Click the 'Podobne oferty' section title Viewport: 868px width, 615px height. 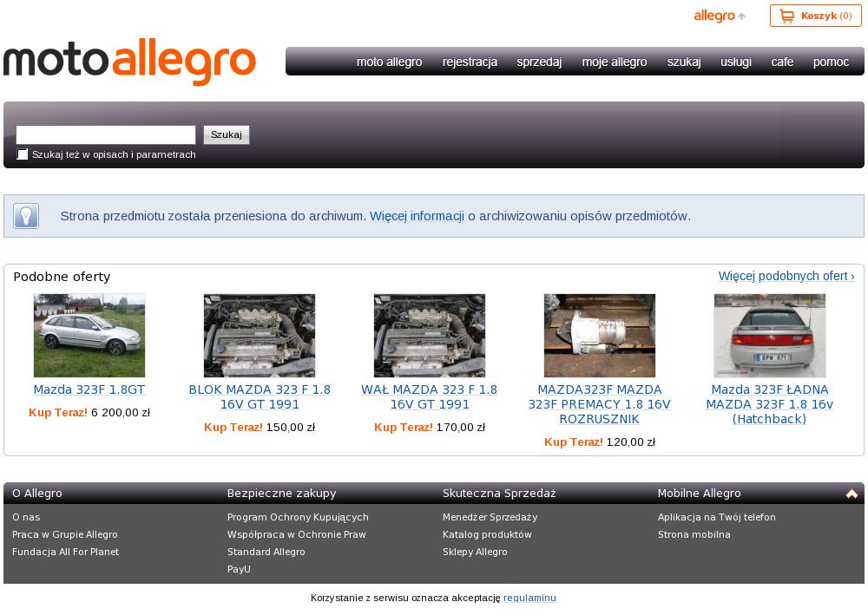pyautogui.click(x=62, y=277)
